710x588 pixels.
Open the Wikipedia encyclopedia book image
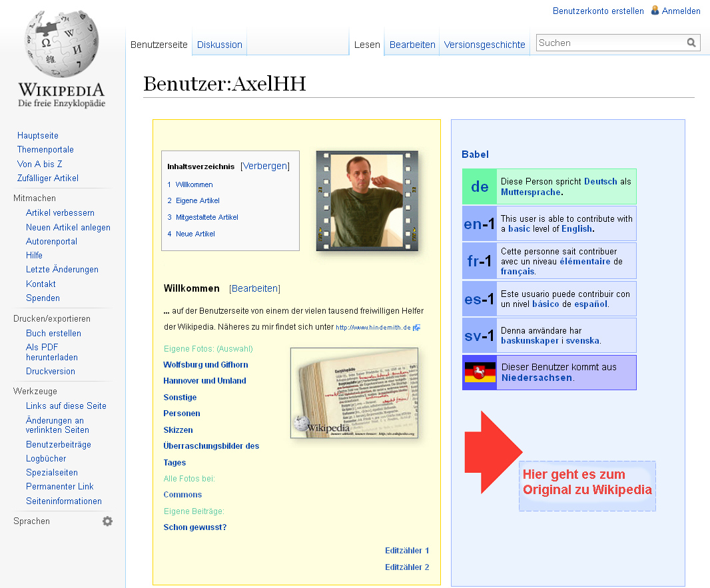pyautogui.click(x=354, y=393)
